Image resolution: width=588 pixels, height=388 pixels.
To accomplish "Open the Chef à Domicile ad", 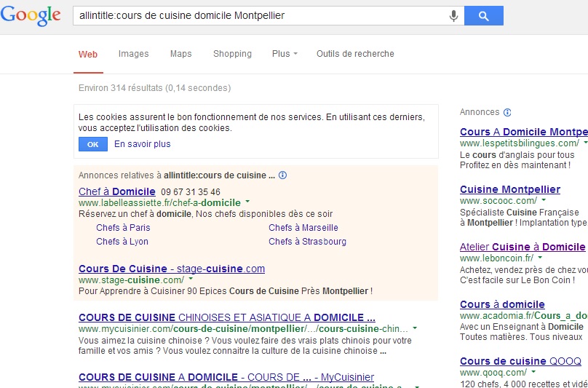I will pyautogui.click(x=117, y=191).
